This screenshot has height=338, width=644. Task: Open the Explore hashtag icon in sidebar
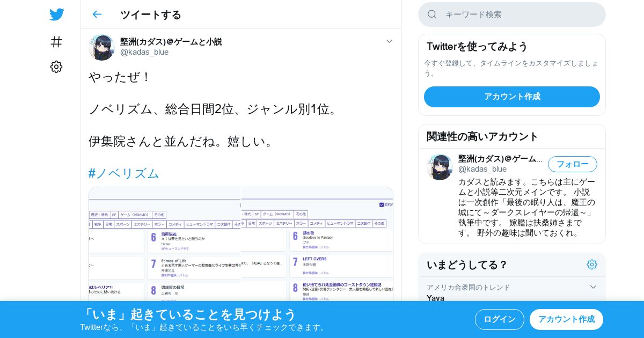tap(56, 42)
